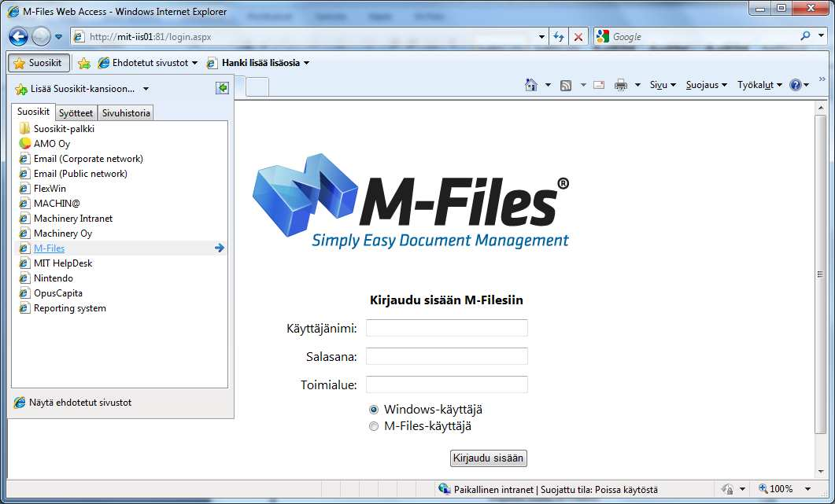
Task: Open Hanki lisää lisäosia menu
Action: pos(258,63)
